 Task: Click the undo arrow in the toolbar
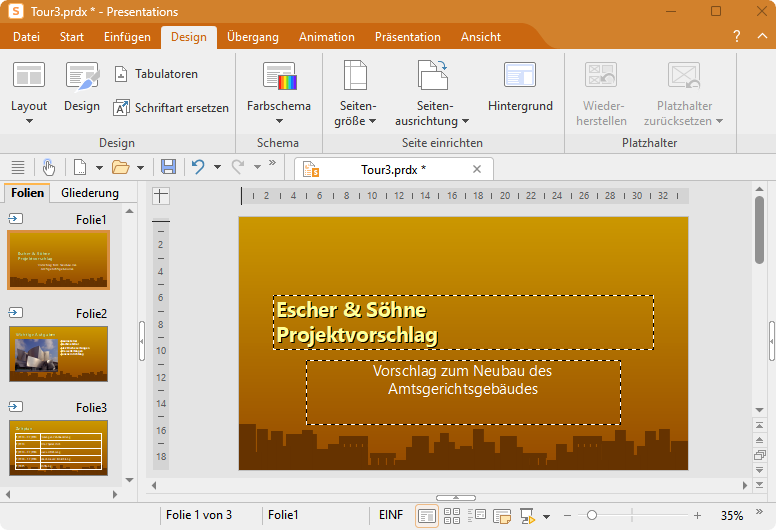coord(199,167)
